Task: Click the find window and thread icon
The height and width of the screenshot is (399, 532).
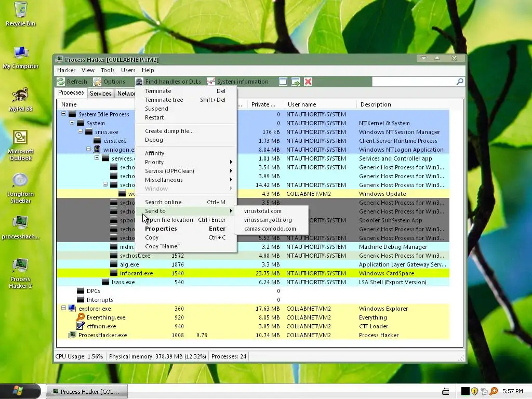Action: pyautogui.click(x=296, y=82)
